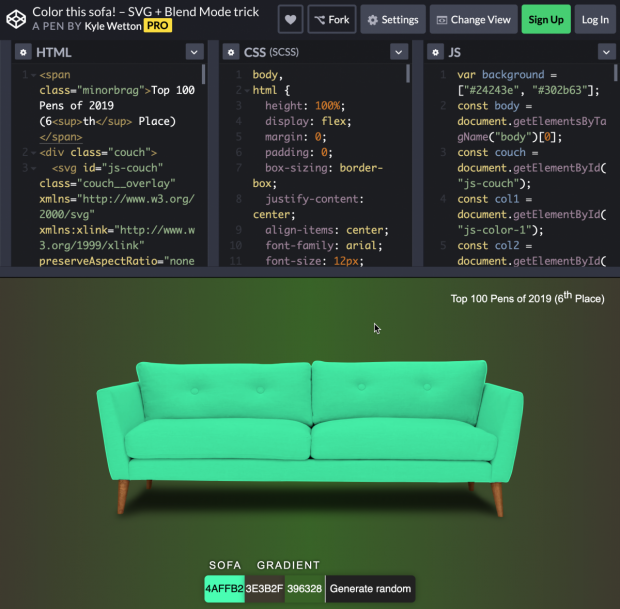Open HTML editor settings gear
620x609 pixels.
tap(23, 52)
